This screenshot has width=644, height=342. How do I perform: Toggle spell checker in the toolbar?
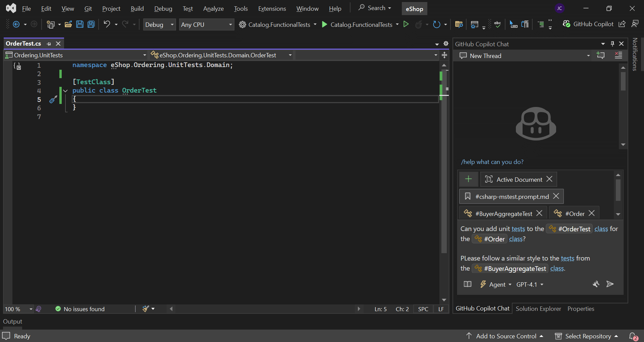[x=497, y=24]
